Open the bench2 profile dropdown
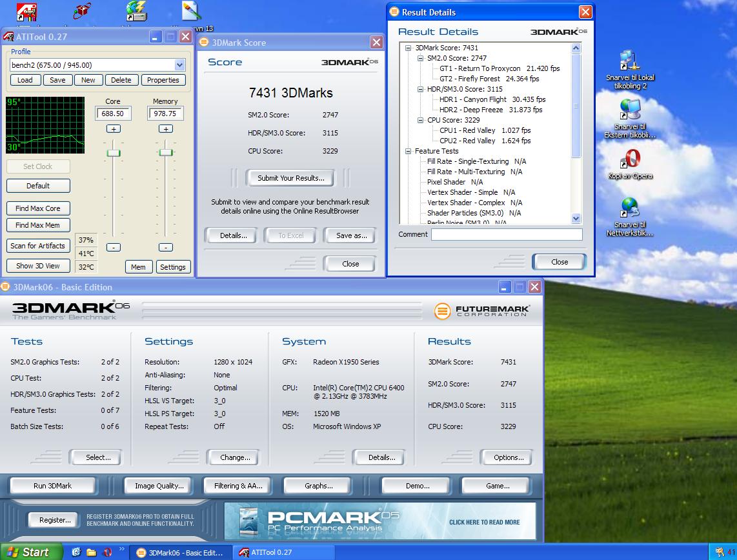737x560 pixels. coord(179,65)
